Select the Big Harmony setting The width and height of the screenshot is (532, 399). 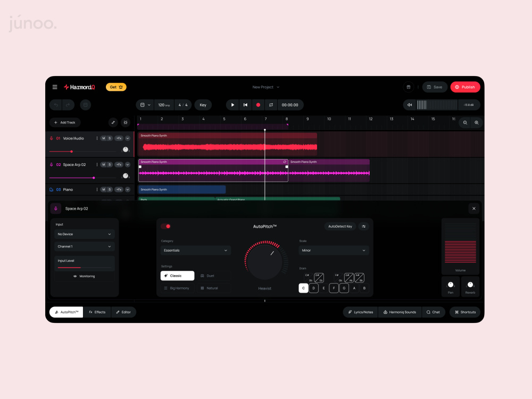tap(178, 288)
